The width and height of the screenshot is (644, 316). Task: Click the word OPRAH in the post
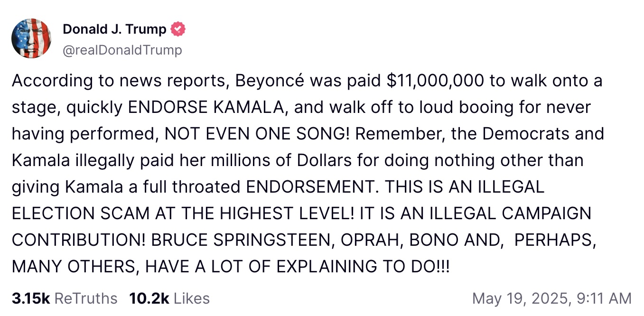[372, 240]
